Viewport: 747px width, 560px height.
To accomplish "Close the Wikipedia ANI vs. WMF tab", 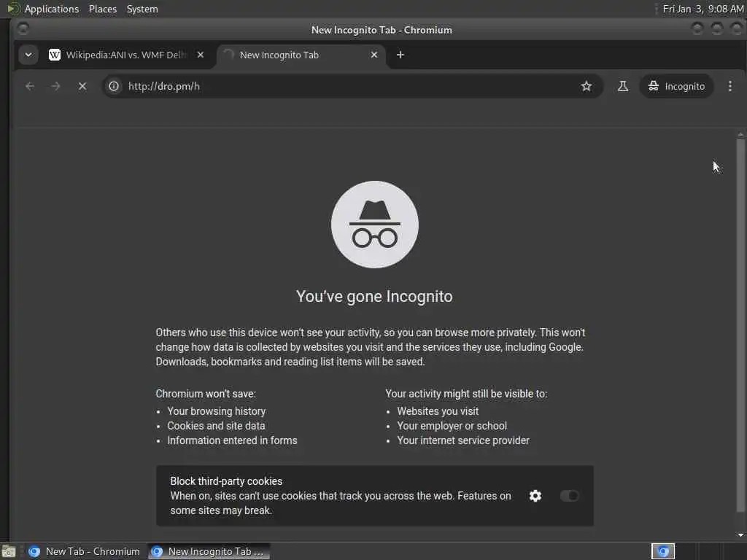I will (x=201, y=55).
